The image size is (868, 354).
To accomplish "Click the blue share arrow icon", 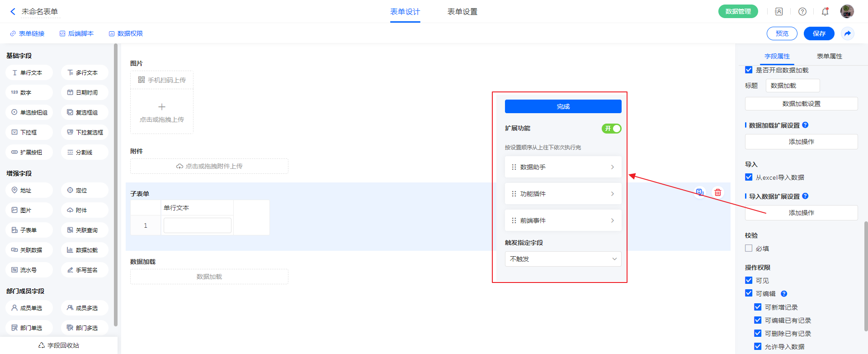I will pos(847,33).
